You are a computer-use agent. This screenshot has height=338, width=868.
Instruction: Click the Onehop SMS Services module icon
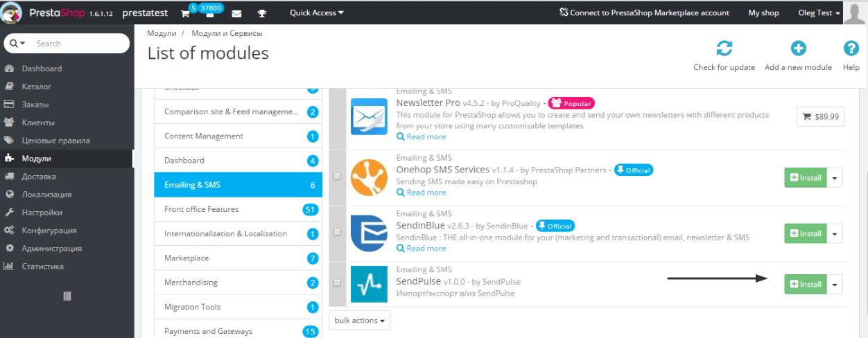(369, 177)
